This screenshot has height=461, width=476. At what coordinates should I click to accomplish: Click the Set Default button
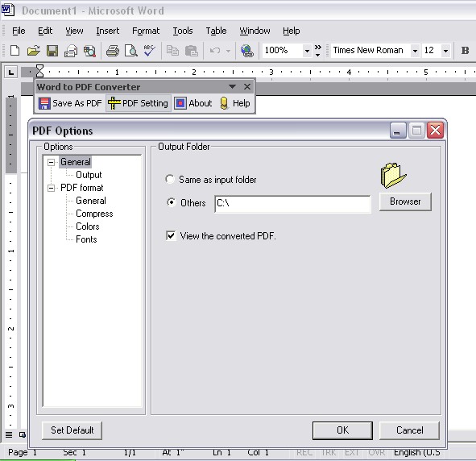pyautogui.click(x=72, y=430)
